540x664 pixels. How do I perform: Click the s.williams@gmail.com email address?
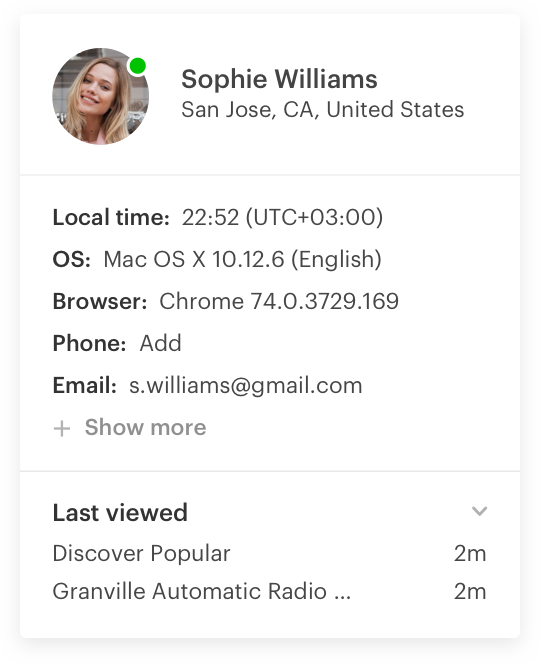[x=246, y=385]
